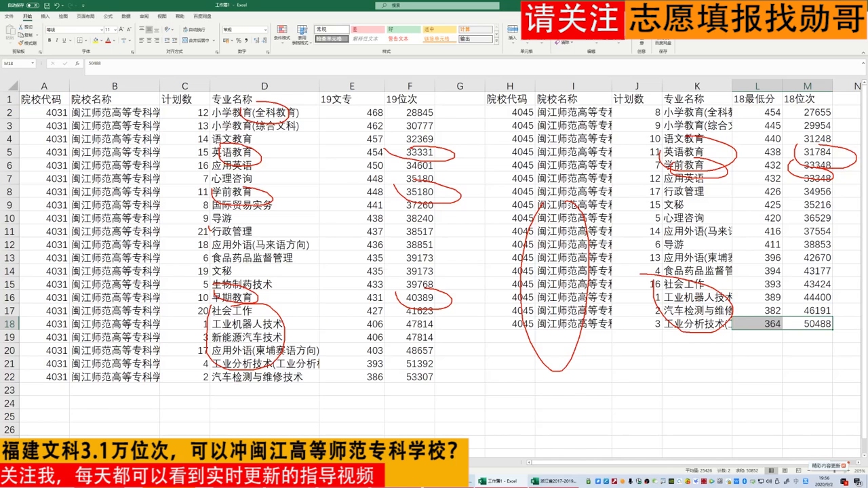Expand the cell styles gallery

click(496, 41)
